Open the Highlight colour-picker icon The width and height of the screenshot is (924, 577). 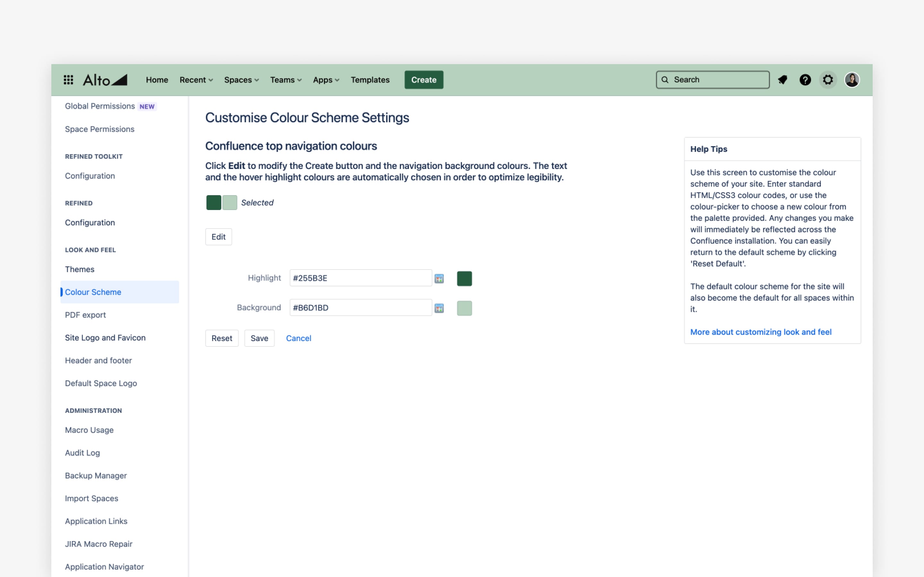pos(439,278)
